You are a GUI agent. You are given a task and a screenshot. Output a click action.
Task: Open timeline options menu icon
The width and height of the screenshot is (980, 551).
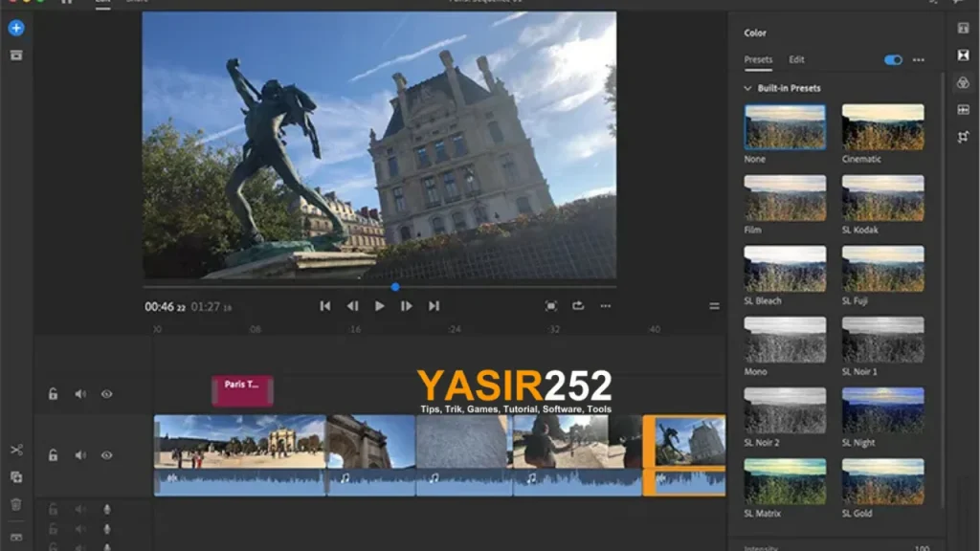click(714, 306)
